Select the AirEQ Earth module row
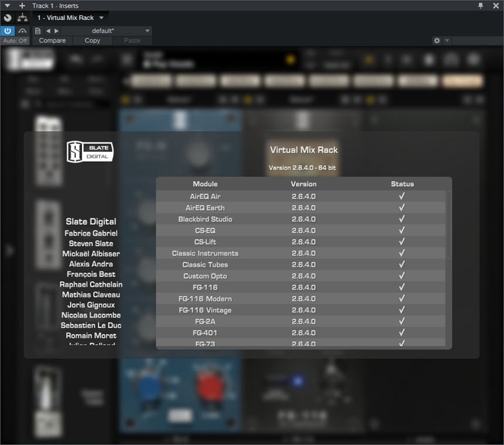The image size is (504, 445). tap(301, 208)
